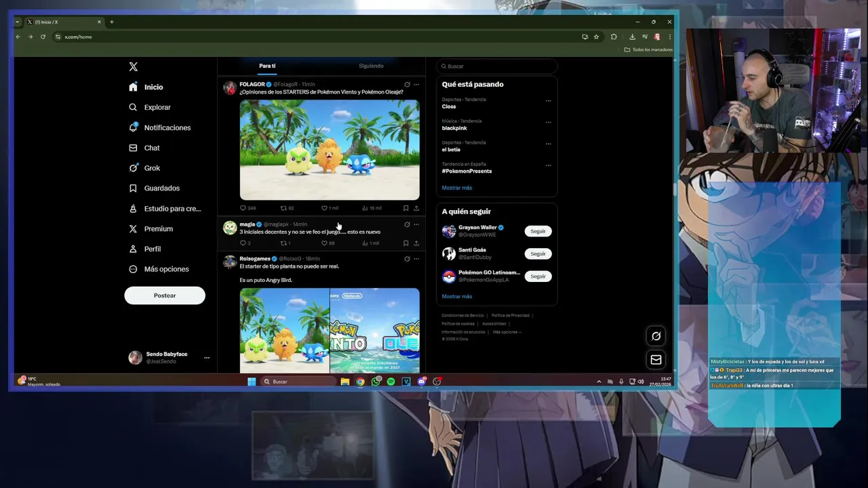The width and height of the screenshot is (868, 488).
Task: Open browser extensions puzzle icon
Action: (x=614, y=37)
